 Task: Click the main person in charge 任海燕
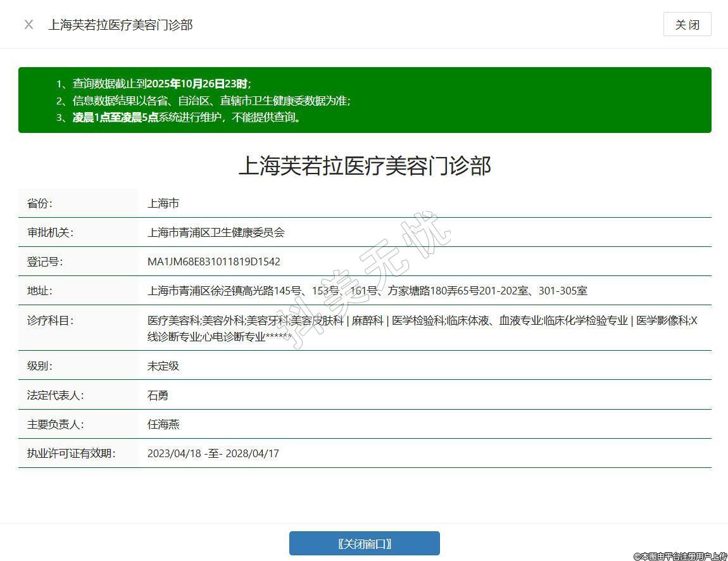click(163, 424)
